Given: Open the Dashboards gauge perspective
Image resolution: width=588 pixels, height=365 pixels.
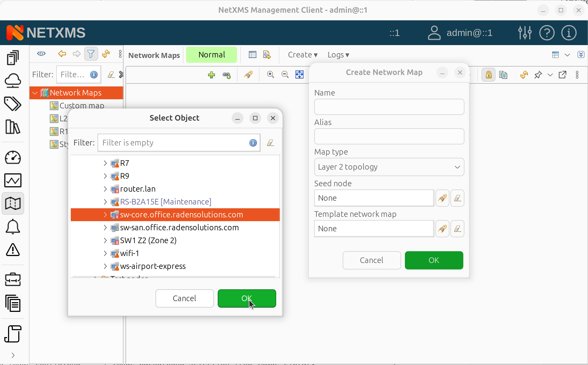Looking at the screenshot, I should pyautogui.click(x=13, y=158).
